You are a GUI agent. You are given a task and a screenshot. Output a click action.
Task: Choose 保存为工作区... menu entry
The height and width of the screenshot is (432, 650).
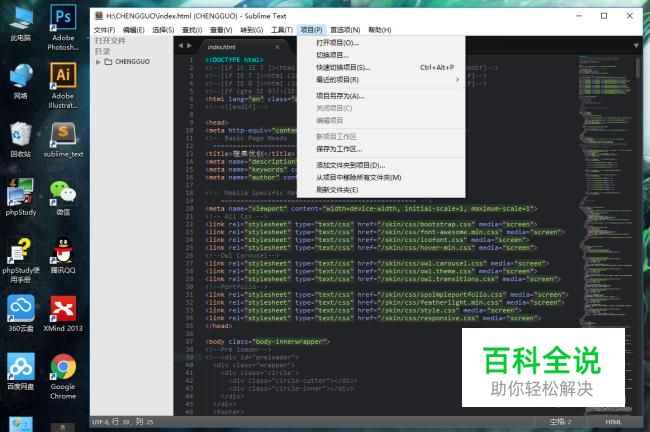pos(381,149)
